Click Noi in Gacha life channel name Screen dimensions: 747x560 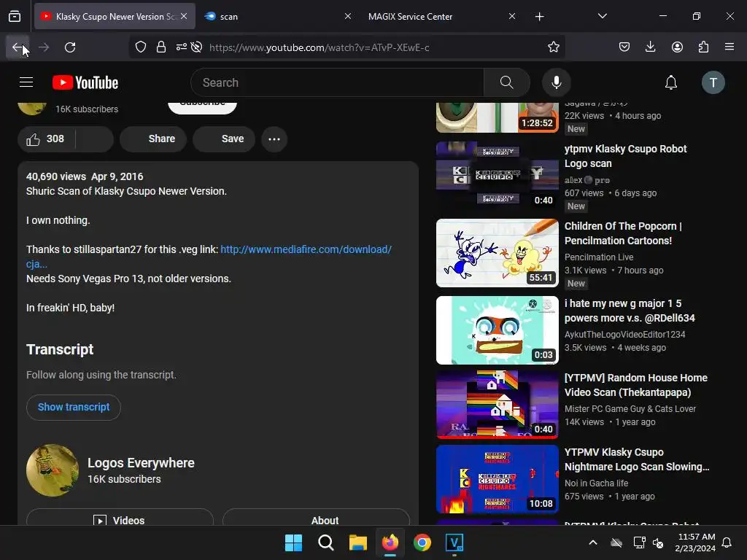pyautogui.click(x=596, y=483)
